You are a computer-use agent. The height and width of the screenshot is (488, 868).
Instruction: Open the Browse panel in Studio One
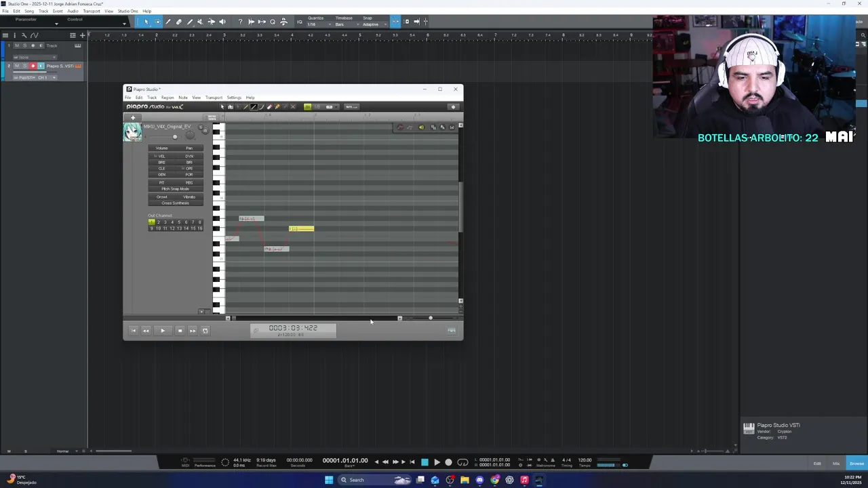856,464
